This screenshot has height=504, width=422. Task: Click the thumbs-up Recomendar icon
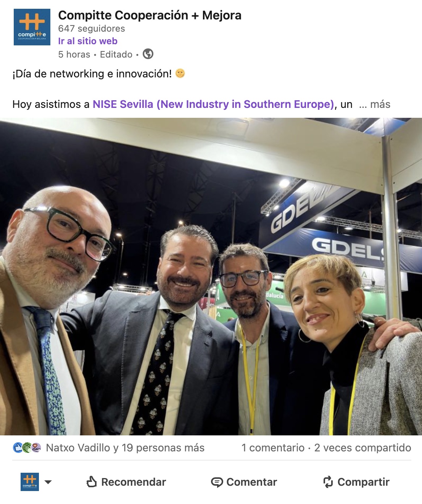(92, 482)
